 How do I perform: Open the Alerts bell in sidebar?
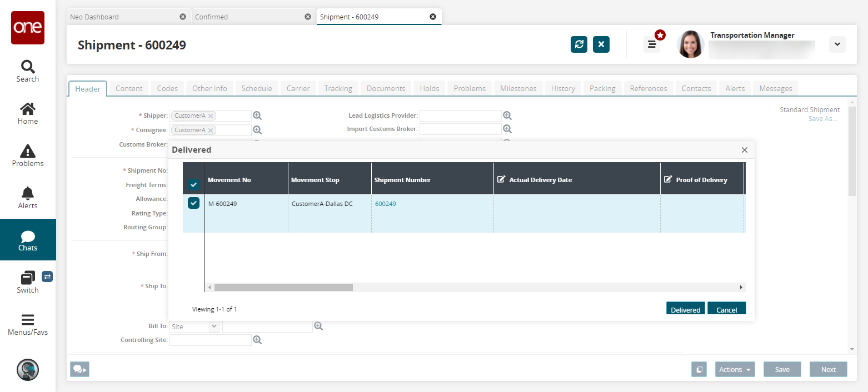coord(27,198)
